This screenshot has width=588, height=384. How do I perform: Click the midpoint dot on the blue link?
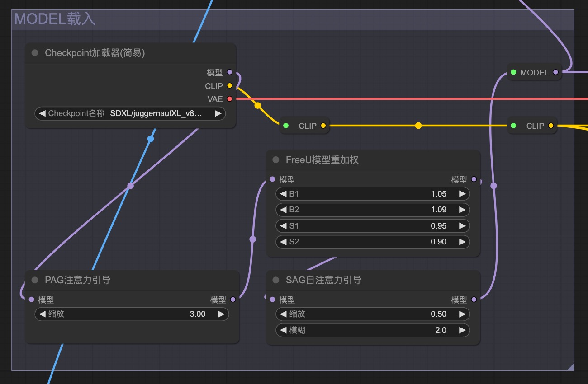[x=151, y=139]
